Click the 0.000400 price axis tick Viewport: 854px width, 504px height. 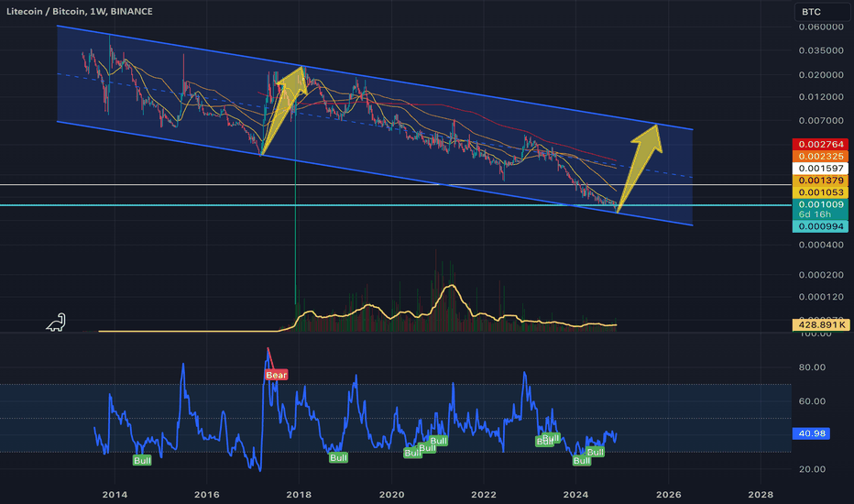coord(821,246)
